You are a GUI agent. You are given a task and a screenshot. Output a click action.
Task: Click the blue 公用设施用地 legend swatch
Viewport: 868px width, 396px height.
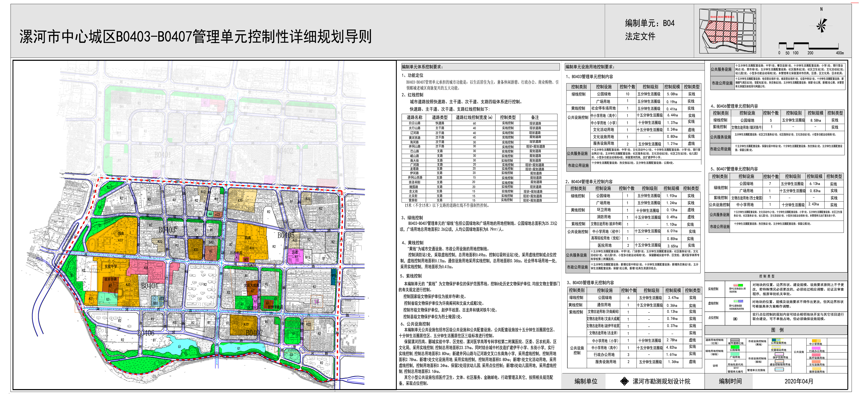click(x=776, y=340)
